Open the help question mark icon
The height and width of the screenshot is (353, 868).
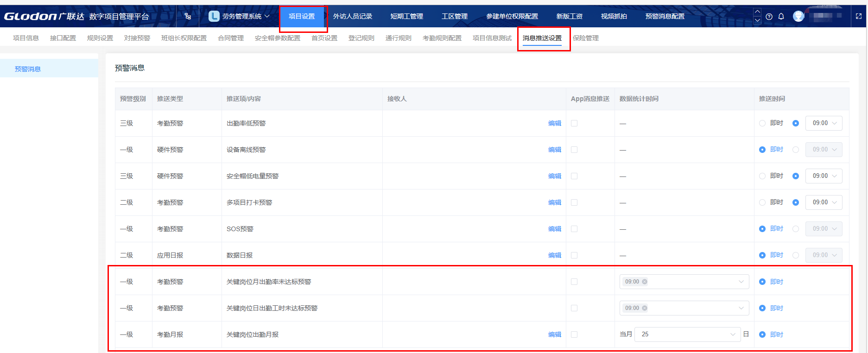click(x=769, y=16)
